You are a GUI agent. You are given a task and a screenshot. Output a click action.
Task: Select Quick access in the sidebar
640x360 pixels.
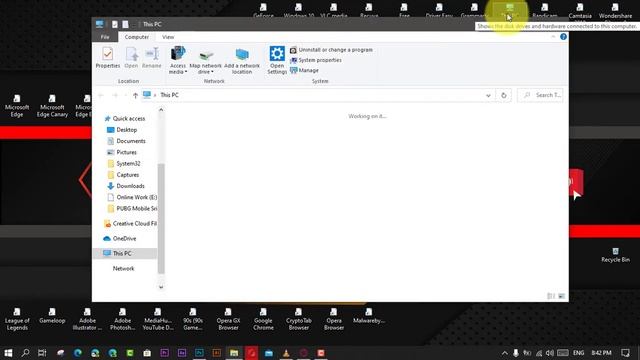[125, 118]
